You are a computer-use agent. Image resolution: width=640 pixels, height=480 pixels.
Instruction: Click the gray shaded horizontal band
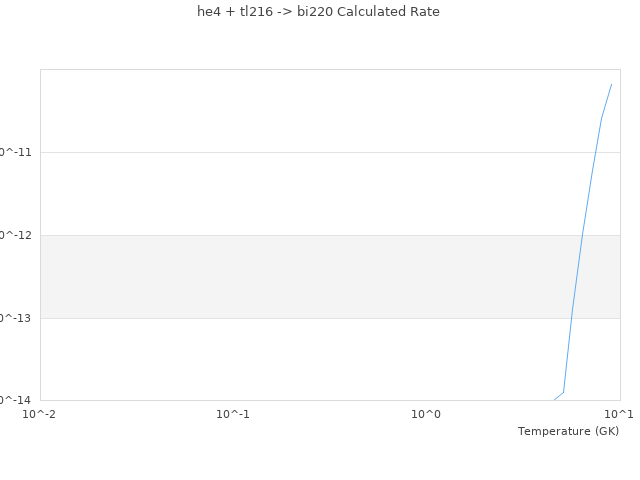(x=300, y=277)
